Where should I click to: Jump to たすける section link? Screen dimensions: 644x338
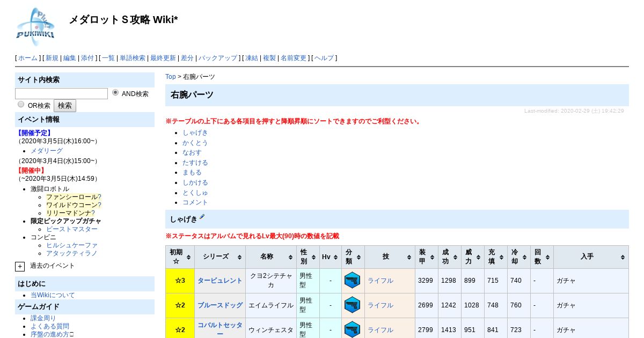[195, 163]
